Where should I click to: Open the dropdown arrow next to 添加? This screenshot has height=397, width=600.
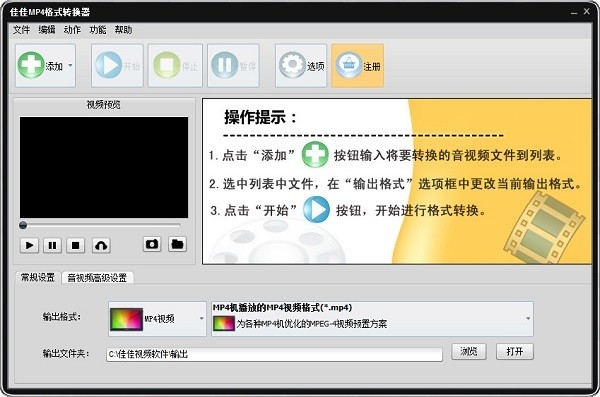(x=70, y=65)
